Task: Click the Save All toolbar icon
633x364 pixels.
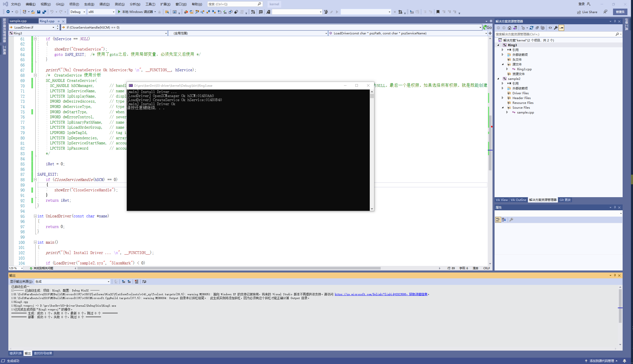Action: point(44,12)
